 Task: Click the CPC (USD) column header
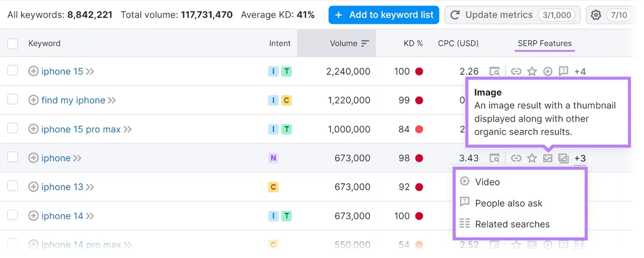(458, 44)
